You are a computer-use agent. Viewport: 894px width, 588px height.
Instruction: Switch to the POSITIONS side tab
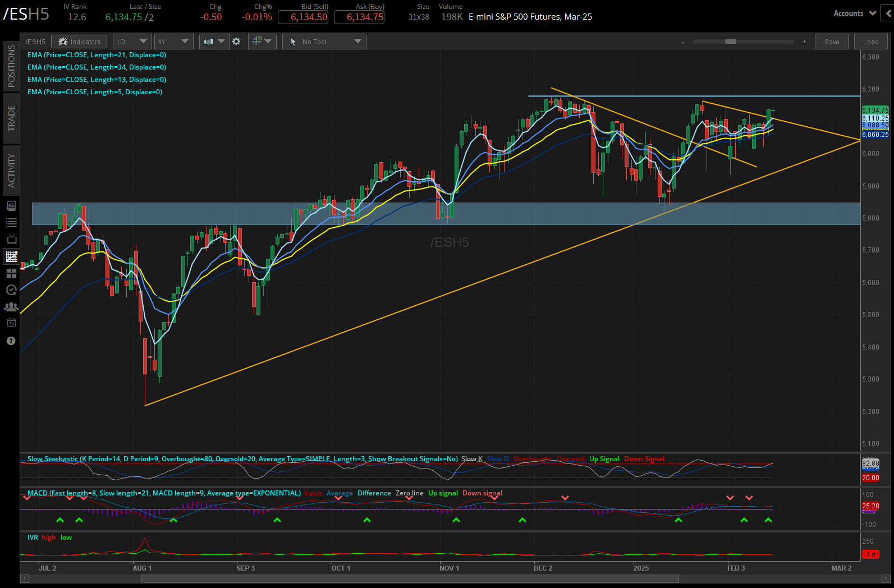(x=11, y=66)
